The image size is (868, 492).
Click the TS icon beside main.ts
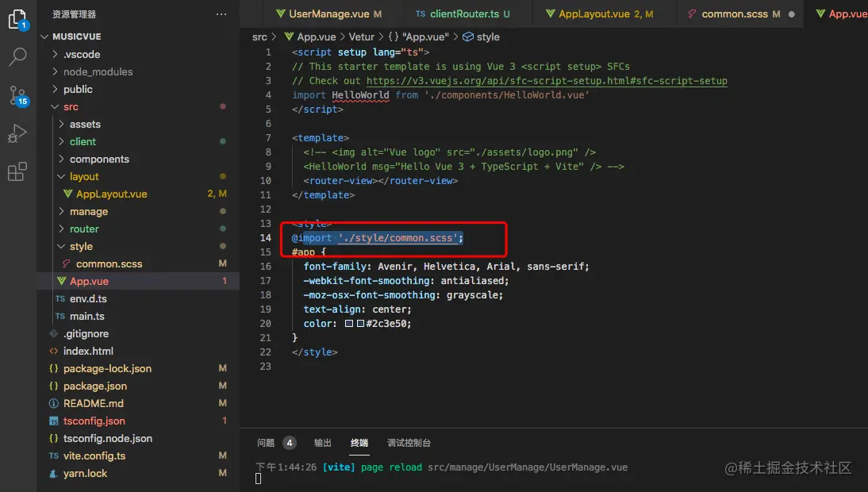[60, 316]
